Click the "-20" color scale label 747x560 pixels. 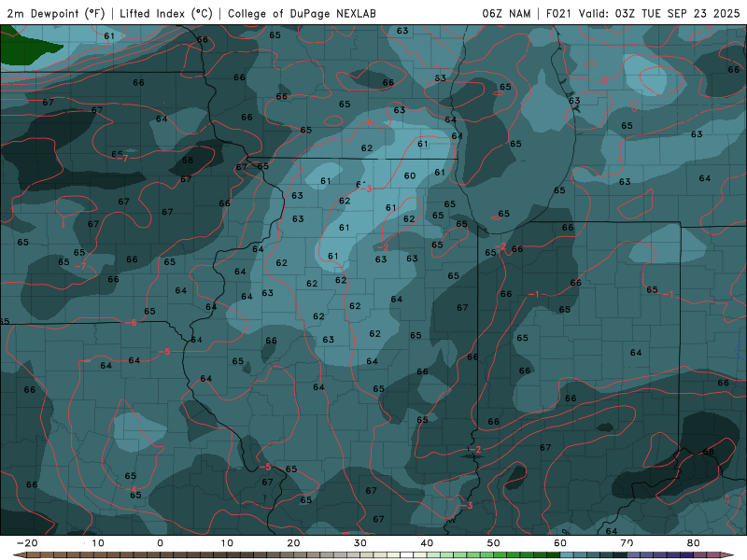27,543
